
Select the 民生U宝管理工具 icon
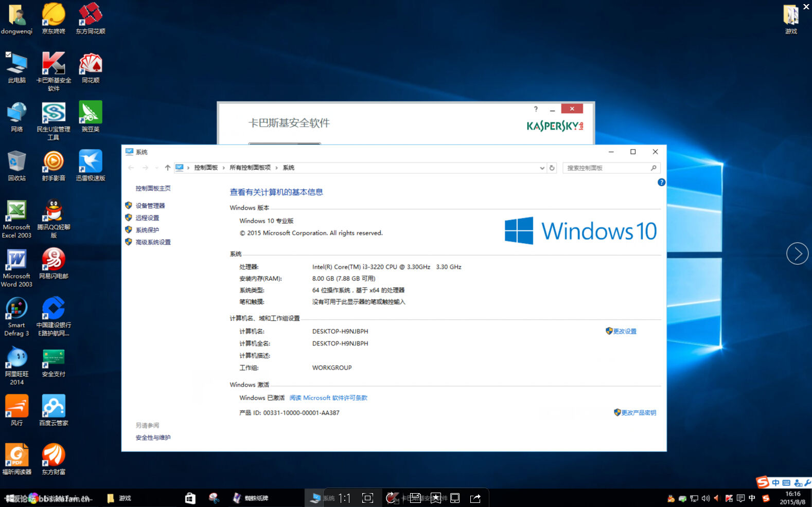pos(54,121)
